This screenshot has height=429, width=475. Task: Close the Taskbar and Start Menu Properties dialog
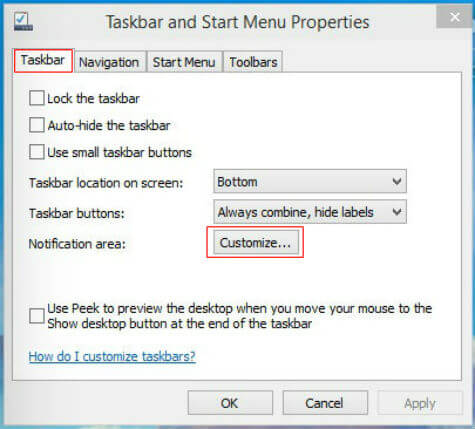click(x=454, y=17)
